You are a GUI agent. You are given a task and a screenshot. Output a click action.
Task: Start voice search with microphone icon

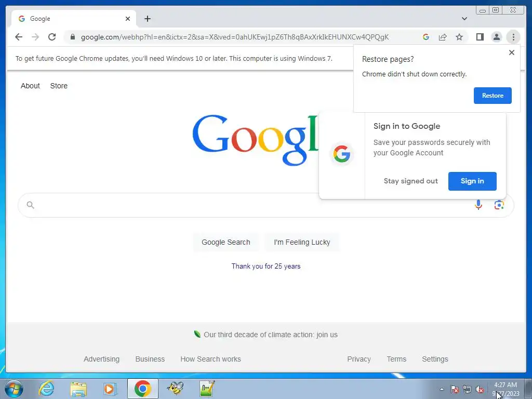point(478,205)
